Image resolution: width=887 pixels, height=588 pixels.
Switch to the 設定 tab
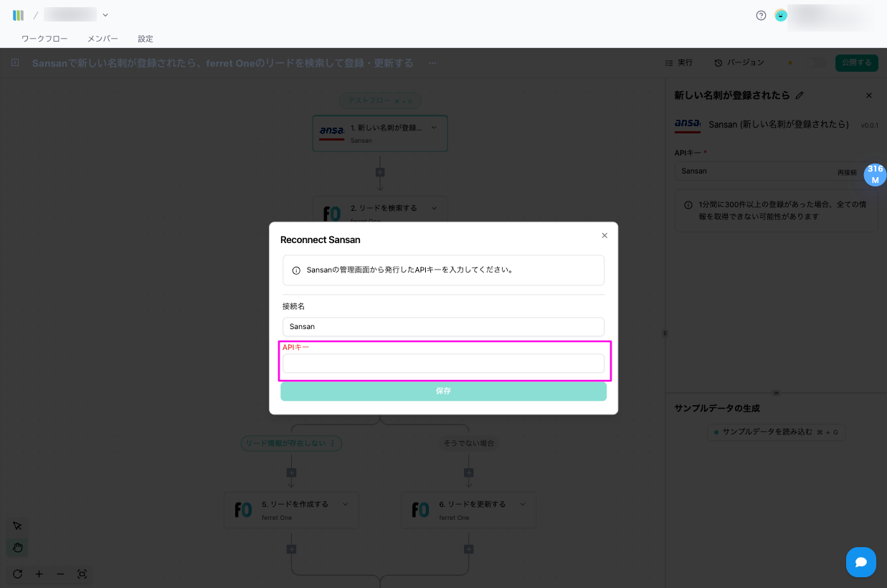coord(146,39)
